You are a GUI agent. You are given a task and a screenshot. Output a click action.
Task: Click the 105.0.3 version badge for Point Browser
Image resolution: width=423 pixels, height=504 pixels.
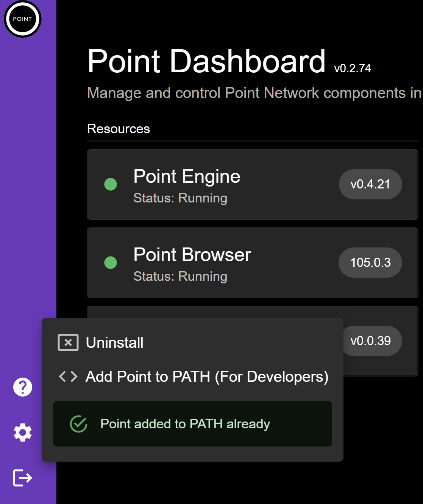(x=370, y=263)
